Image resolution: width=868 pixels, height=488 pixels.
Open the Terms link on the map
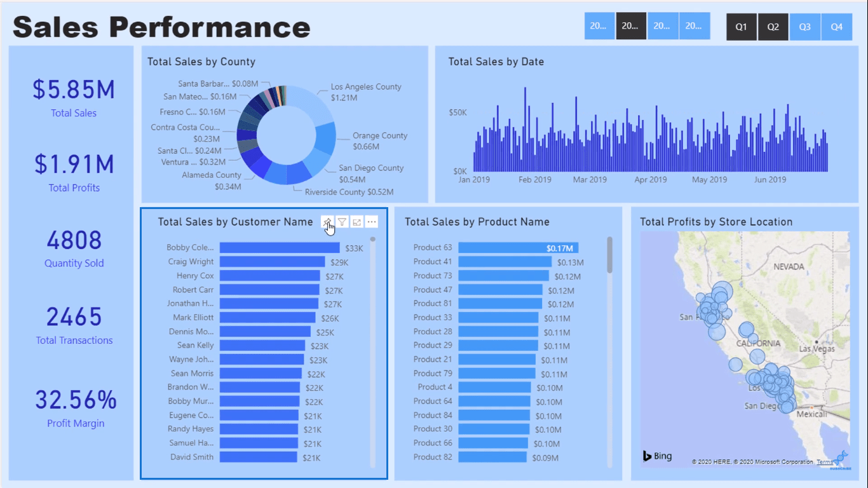pos(825,462)
